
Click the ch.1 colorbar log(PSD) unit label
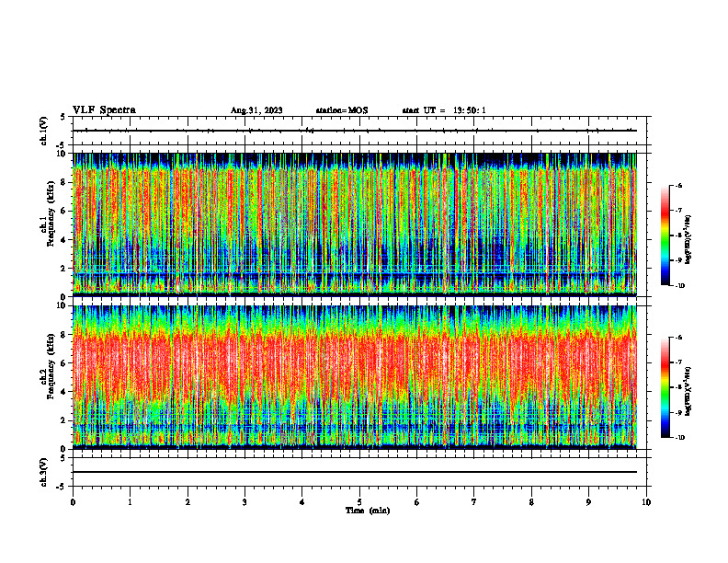(x=689, y=240)
